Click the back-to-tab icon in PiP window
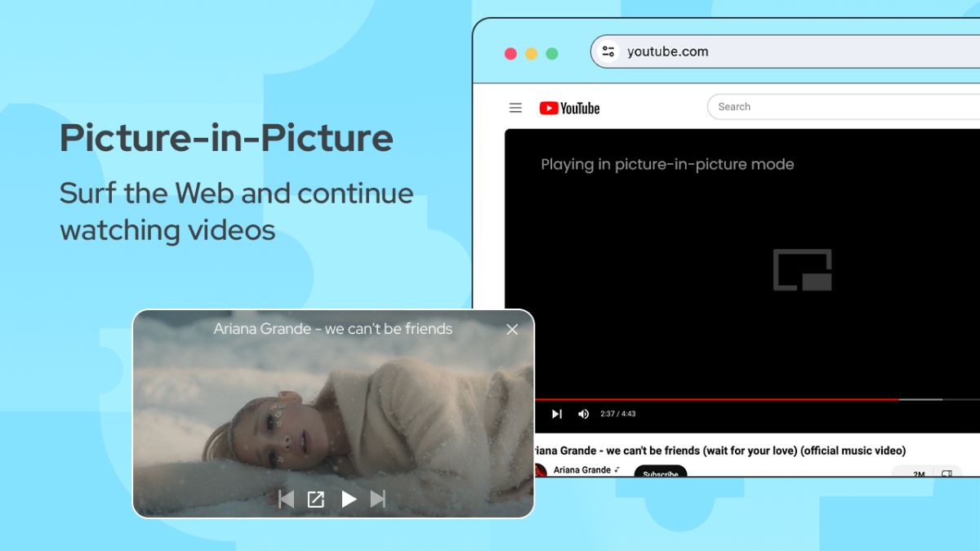Image resolution: width=980 pixels, height=551 pixels. click(x=316, y=499)
